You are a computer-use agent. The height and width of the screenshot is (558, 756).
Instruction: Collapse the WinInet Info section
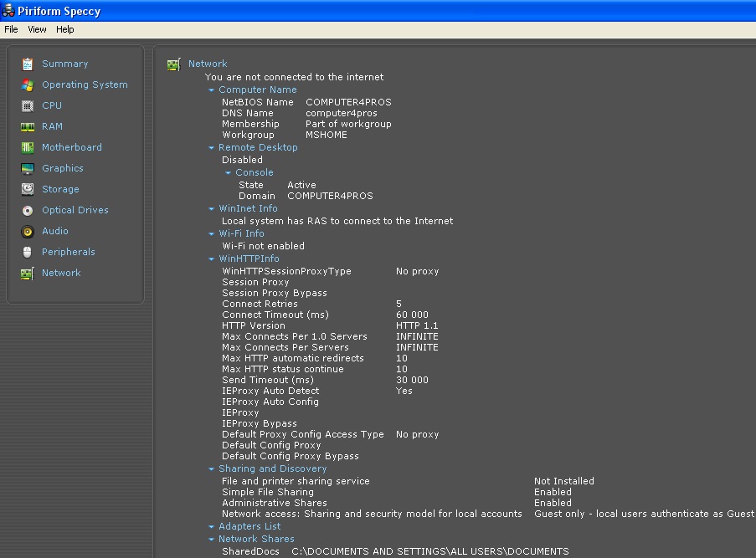coord(211,208)
